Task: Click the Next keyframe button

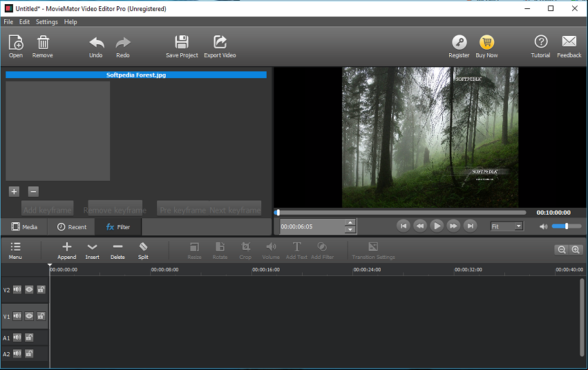Action: tap(235, 210)
